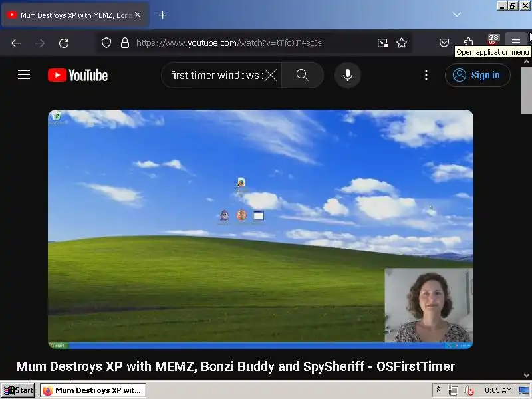The image size is (532, 399).
Task: Open the tracking protection shield icon
Action: tap(106, 43)
